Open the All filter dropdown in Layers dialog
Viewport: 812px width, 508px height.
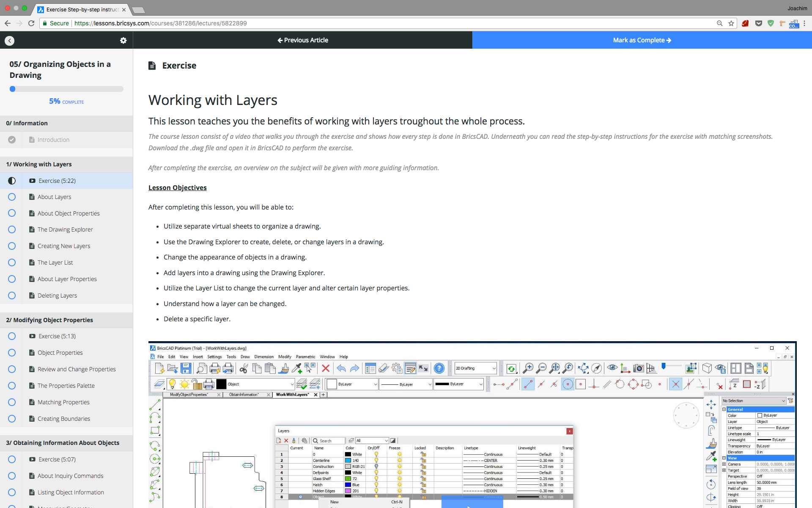[x=372, y=441]
